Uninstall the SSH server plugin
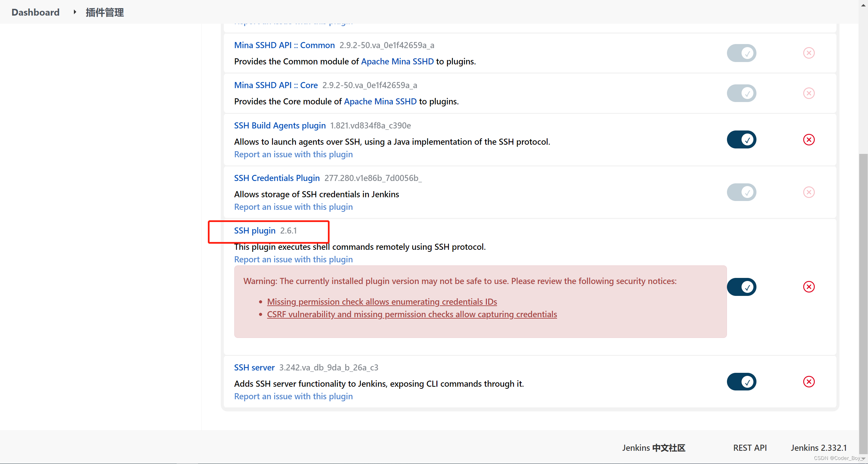Screen dimensions: 868x464 tap(809, 382)
